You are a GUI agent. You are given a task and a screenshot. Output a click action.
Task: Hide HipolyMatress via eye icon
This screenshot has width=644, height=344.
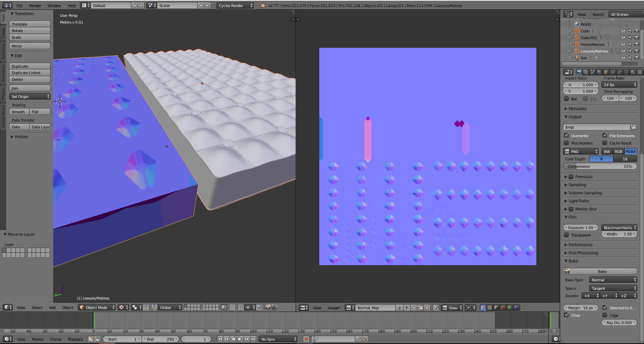click(623, 44)
